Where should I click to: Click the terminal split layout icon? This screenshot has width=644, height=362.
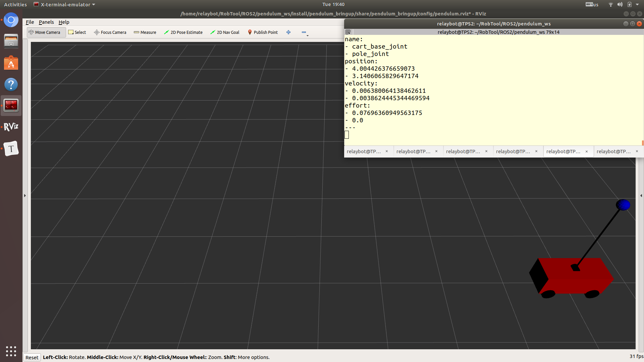click(348, 32)
